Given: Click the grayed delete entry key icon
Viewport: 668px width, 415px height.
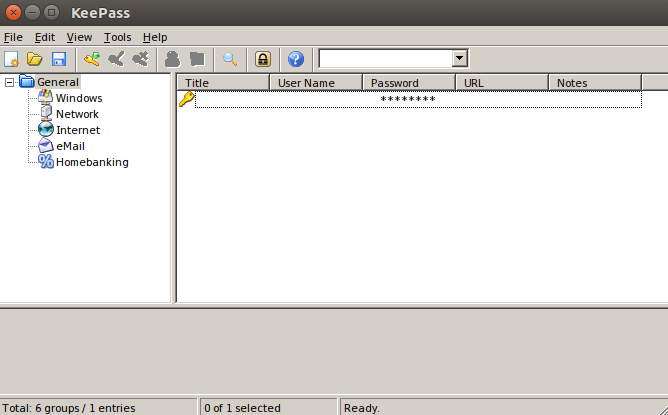Looking at the screenshot, I should coord(140,59).
